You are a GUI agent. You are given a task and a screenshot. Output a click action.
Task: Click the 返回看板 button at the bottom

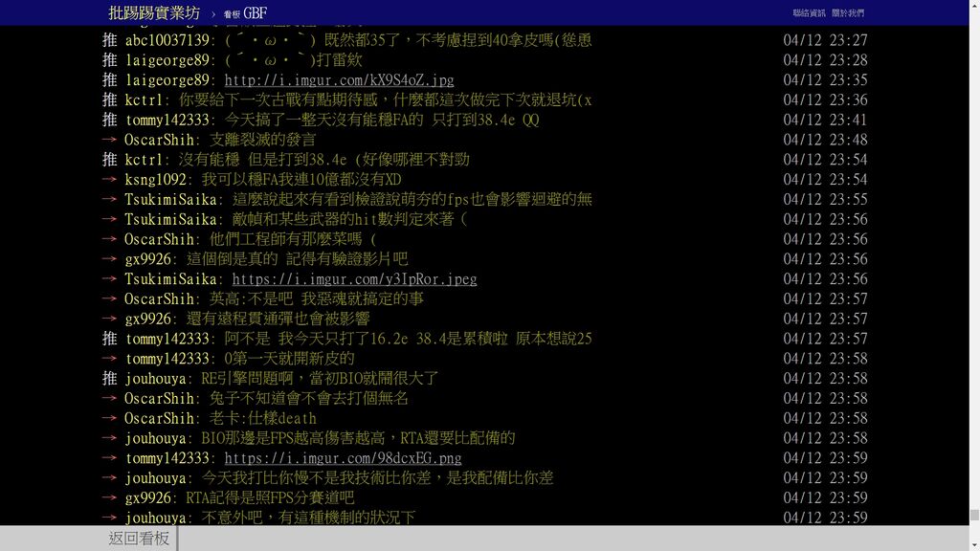click(x=139, y=539)
